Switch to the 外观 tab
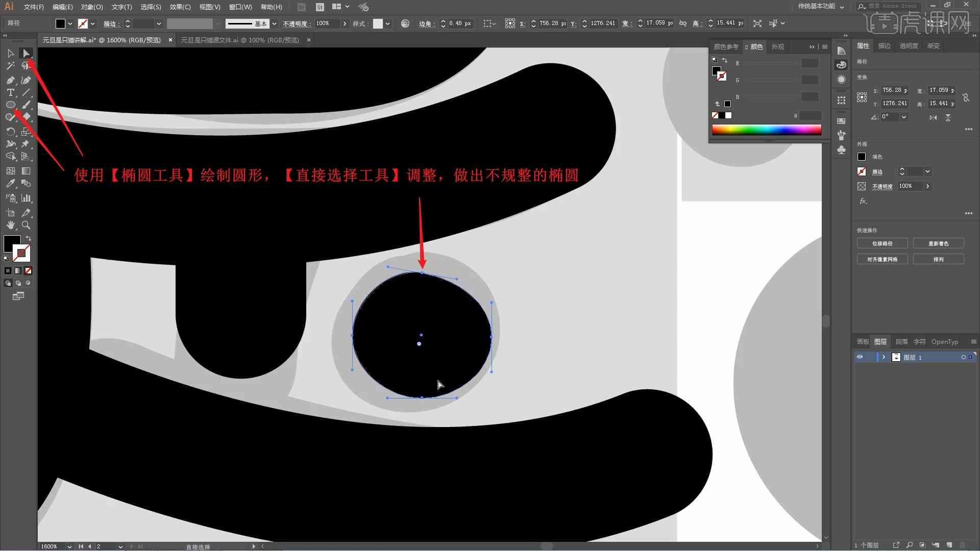Viewport: 980px width, 551px height. pos(777,46)
